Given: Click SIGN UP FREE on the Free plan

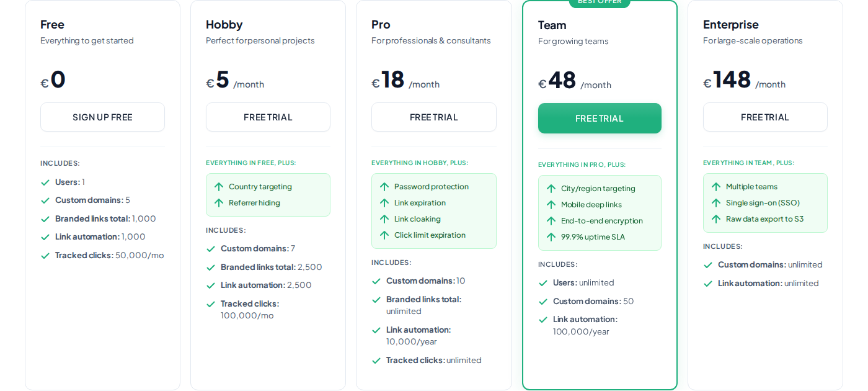Looking at the screenshot, I should tap(102, 117).
